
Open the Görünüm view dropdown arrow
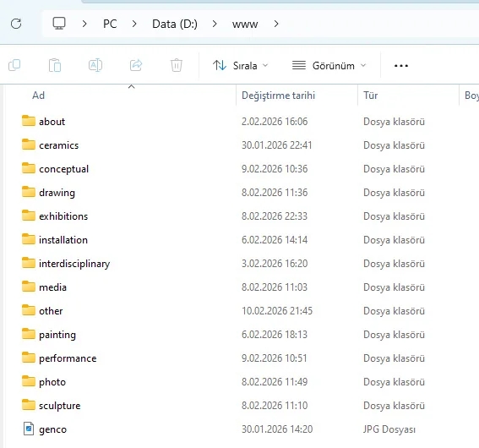pyautogui.click(x=363, y=65)
